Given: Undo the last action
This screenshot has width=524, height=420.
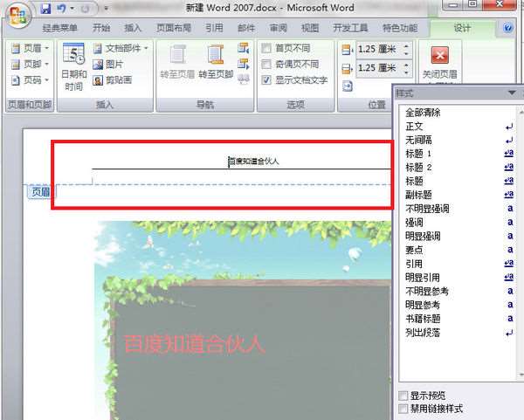Looking at the screenshot, I should (61, 8).
